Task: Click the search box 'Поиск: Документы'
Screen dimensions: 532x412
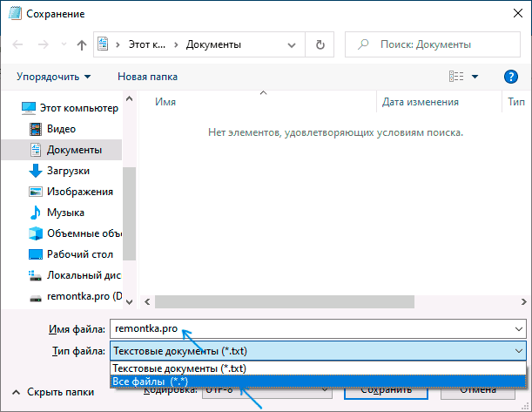Action: [x=433, y=44]
